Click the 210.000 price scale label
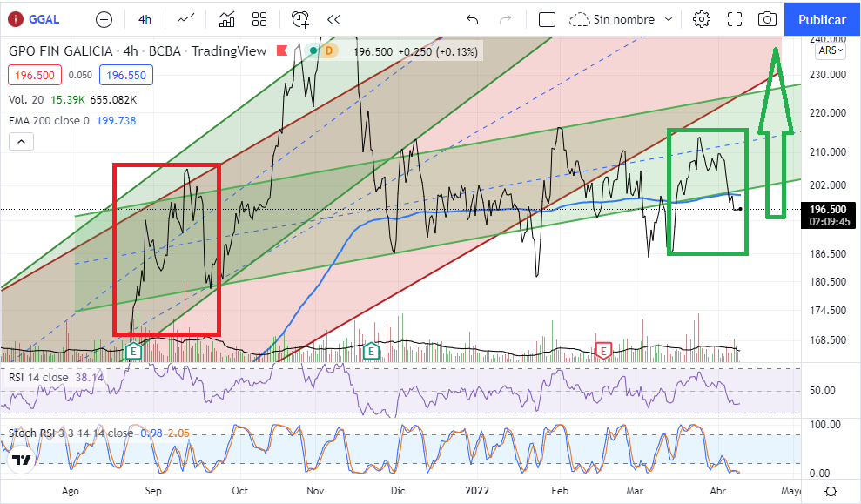The image size is (861, 504). (828, 152)
